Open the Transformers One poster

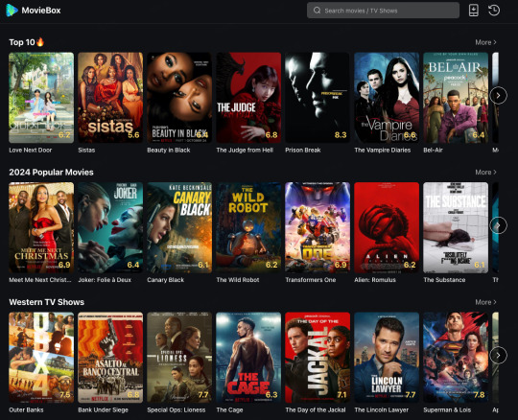click(318, 227)
